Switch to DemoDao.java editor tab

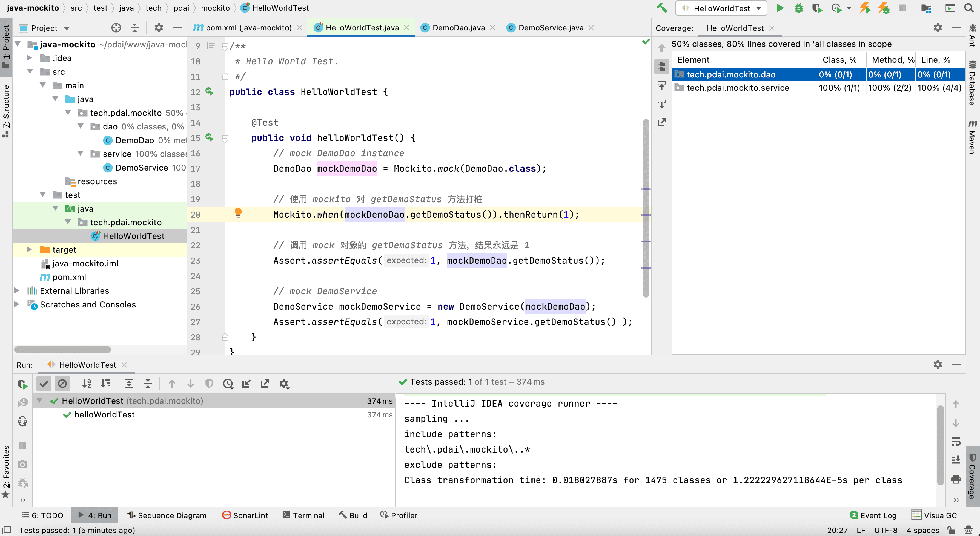[458, 28]
